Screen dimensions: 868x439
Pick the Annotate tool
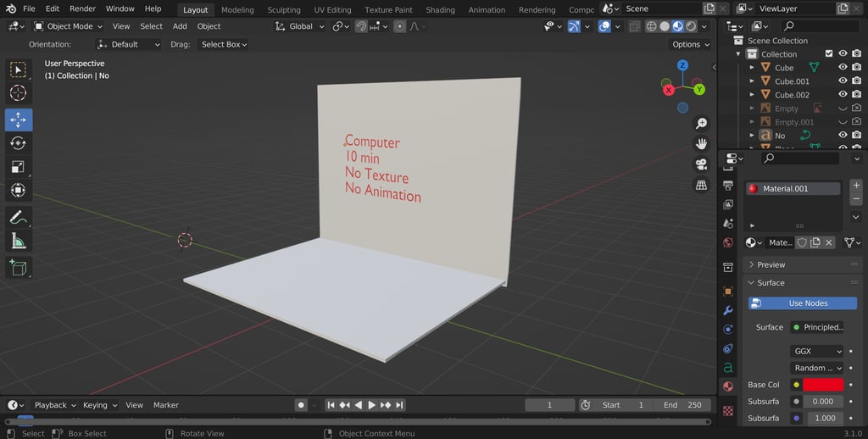tap(18, 218)
